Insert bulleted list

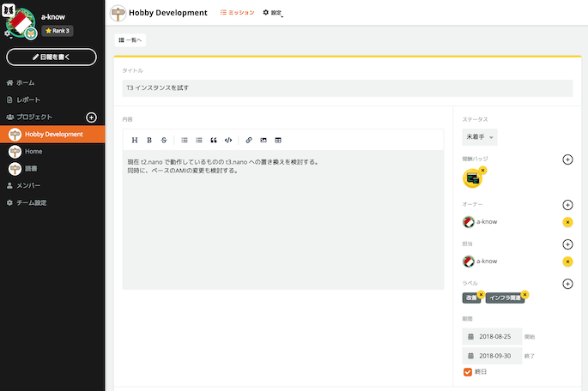185,140
